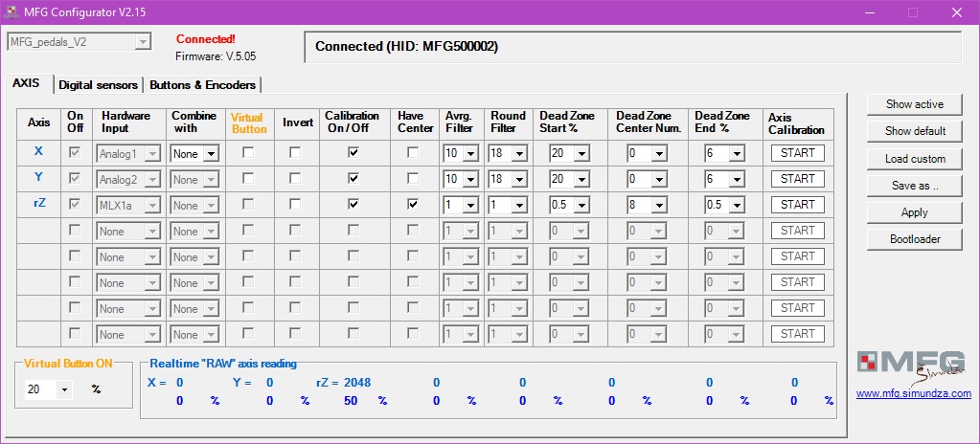Open Dead Zone Center Num. dropdown for rZ

point(648,205)
